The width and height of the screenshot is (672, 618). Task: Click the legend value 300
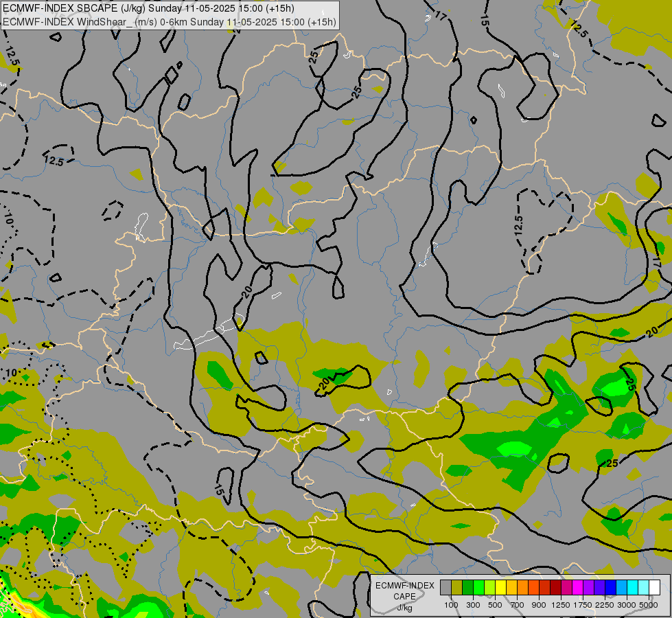tap(473, 605)
